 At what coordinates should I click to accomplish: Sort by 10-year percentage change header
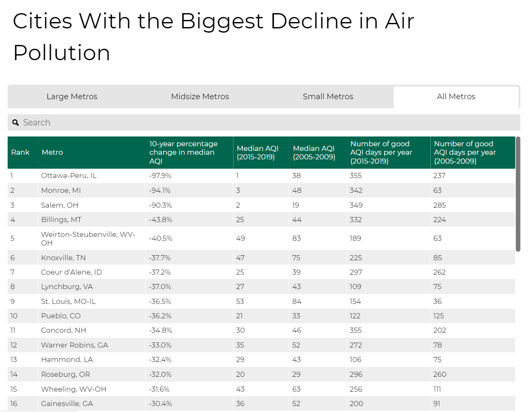click(x=184, y=152)
